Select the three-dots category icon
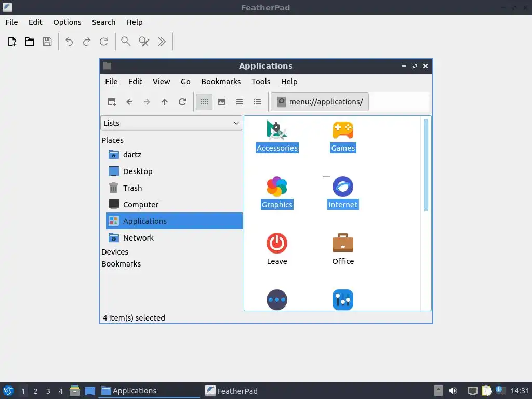The width and height of the screenshot is (532, 399). [x=277, y=300]
